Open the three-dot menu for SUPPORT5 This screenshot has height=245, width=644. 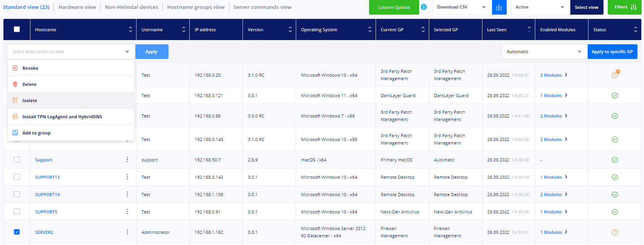[x=127, y=211]
